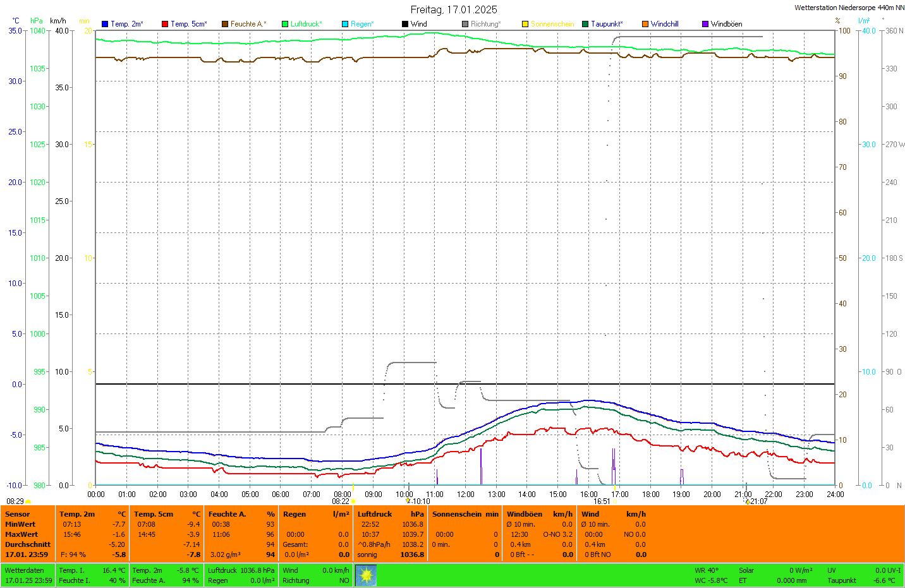Click the blue Temp. 2m legend square
The width and height of the screenshot is (905, 588).
pyautogui.click(x=105, y=24)
